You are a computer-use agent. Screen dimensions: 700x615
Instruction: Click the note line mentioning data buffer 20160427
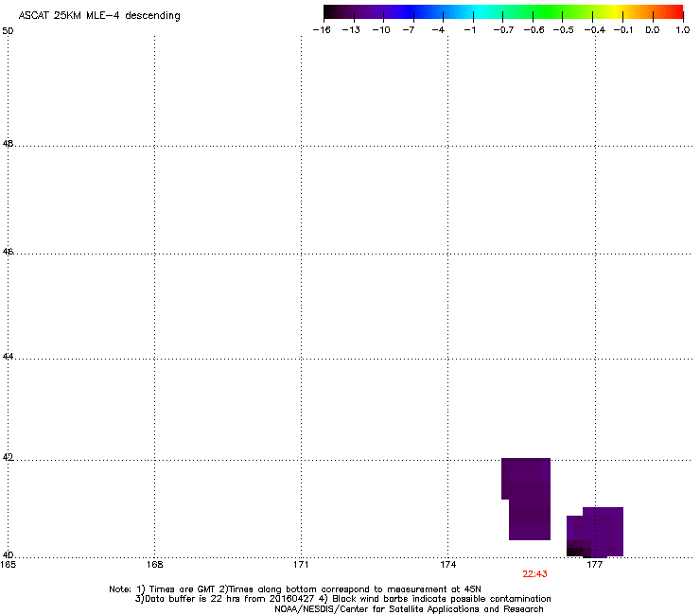coord(342,599)
